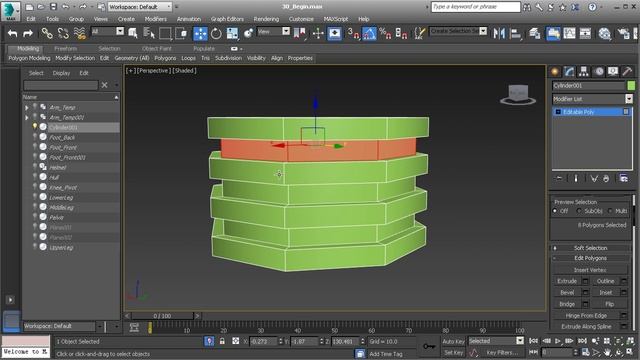Click the Mirror tool icon

[499, 33]
